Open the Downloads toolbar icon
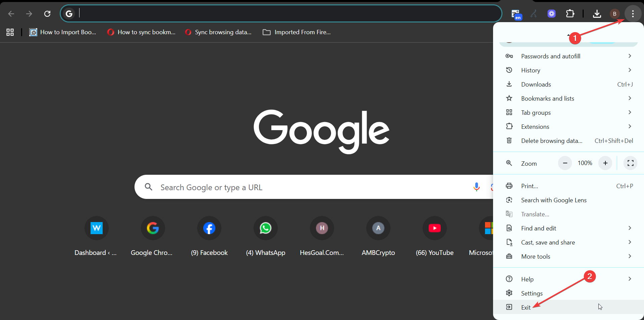The height and width of the screenshot is (320, 644). pyautogui.click(x=597, y=14)
